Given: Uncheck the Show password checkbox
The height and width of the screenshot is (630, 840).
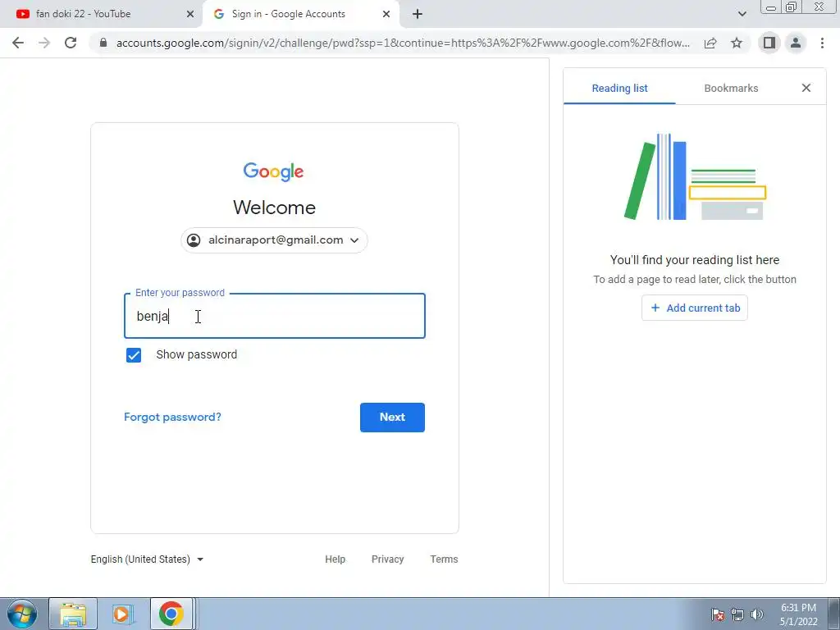Looking at the screenshot, I should point(134,355).
